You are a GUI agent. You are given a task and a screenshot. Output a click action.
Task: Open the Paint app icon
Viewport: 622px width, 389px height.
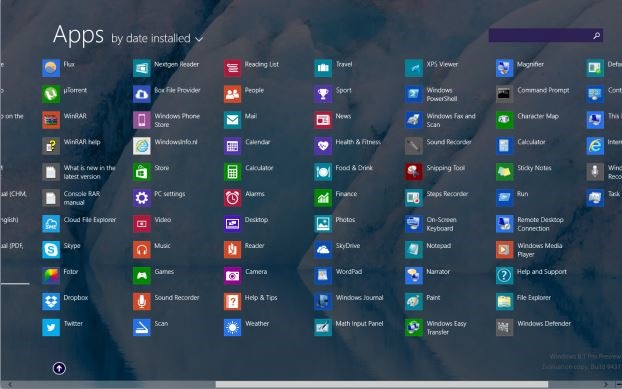[x=414, y=302]
